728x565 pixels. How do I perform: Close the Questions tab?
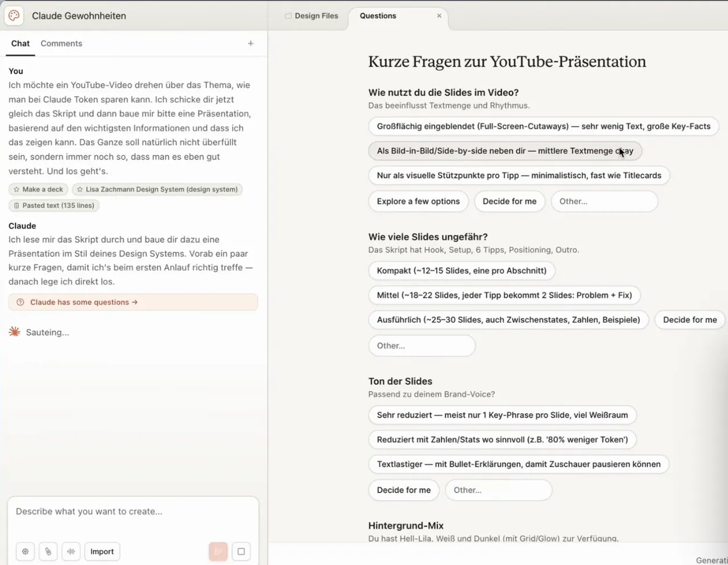click(439, 16)
